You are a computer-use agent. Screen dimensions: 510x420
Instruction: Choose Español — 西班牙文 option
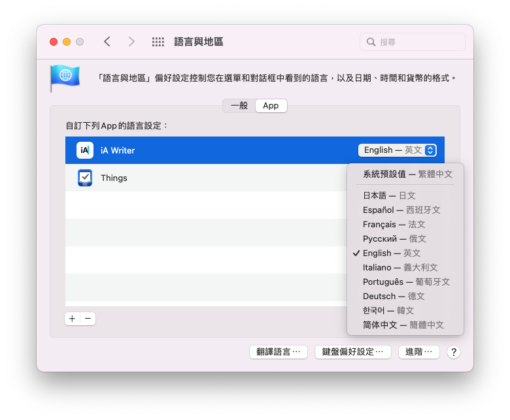point(405,210)
